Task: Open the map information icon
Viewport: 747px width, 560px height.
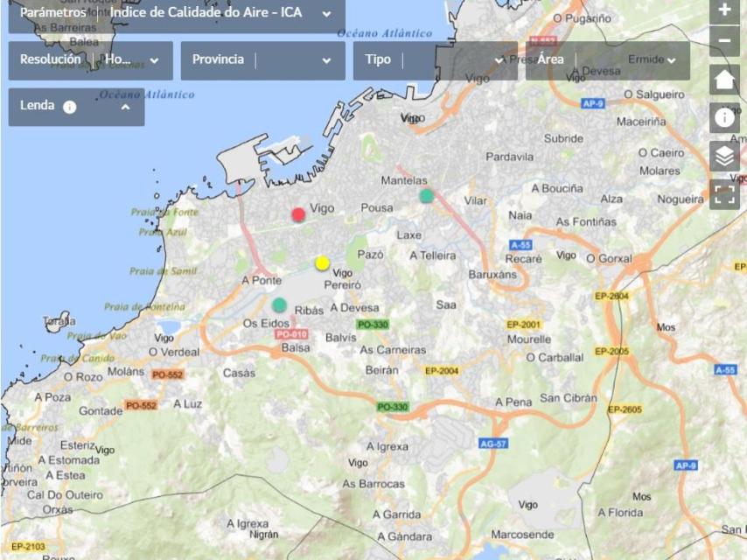Action: [x=724, y=118]
